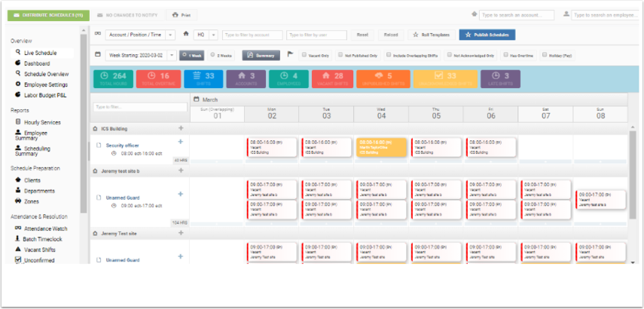The height and width of the screenshot is (309, 644).
Task: Click plus icon beside Jeremy Test site header
Action: coord(181,233)
